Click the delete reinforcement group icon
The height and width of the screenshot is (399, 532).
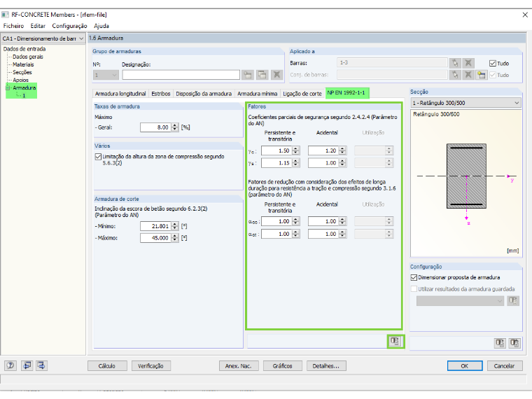pos(277,75)
